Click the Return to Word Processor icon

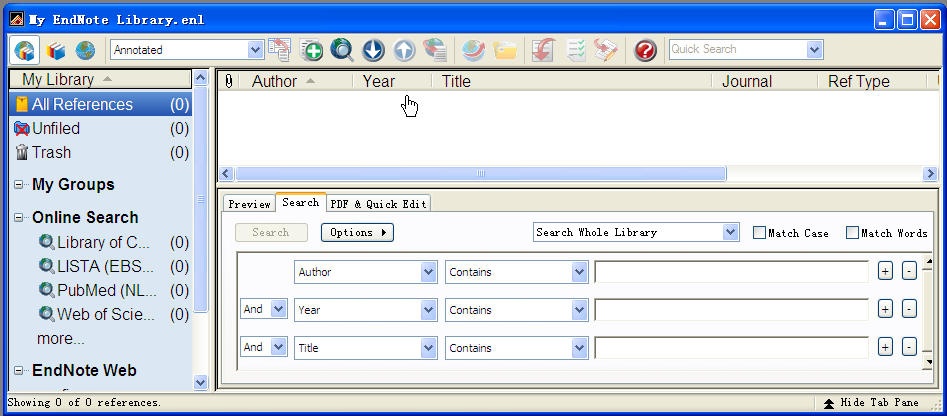point(606,50)
